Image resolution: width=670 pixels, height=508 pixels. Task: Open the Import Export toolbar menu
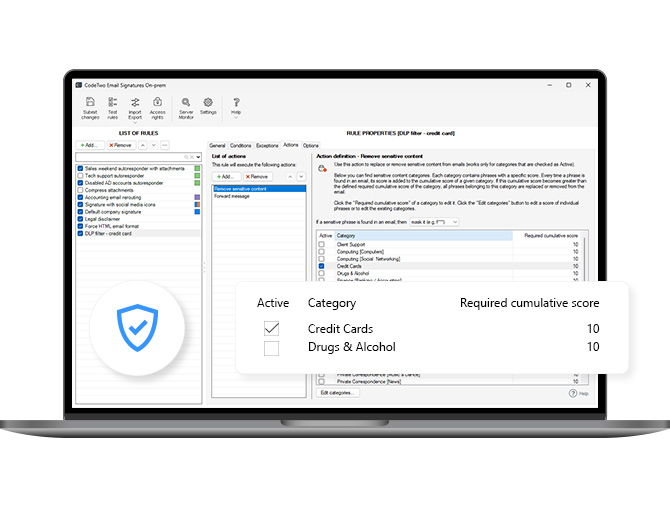[135, 106]
